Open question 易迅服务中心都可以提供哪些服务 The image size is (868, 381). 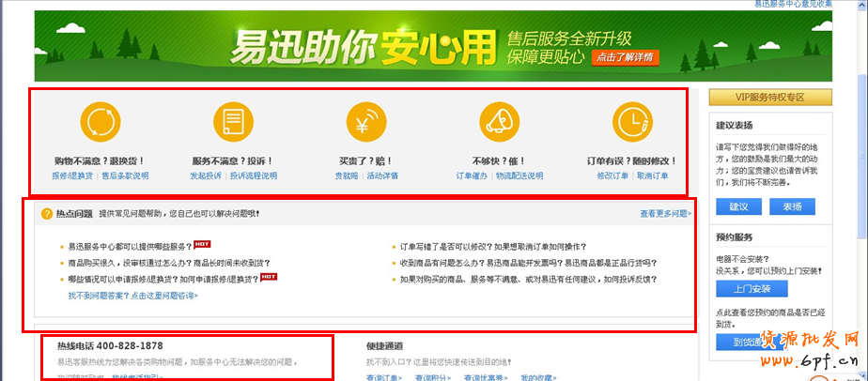tap(130, 247)
